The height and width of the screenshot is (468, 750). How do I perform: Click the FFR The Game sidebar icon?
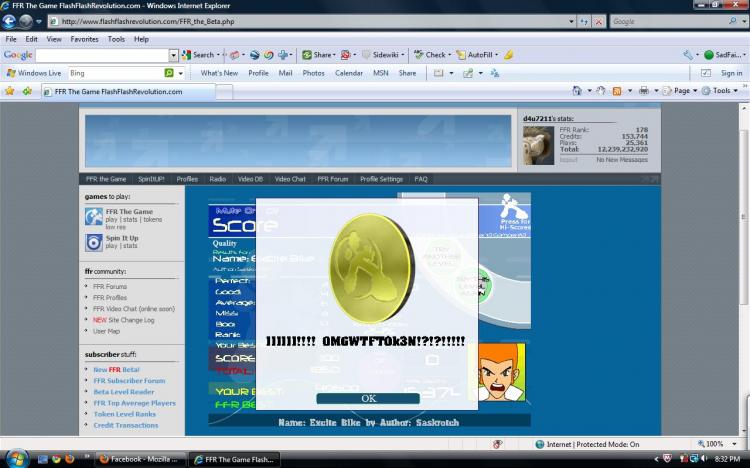(94, 216)
